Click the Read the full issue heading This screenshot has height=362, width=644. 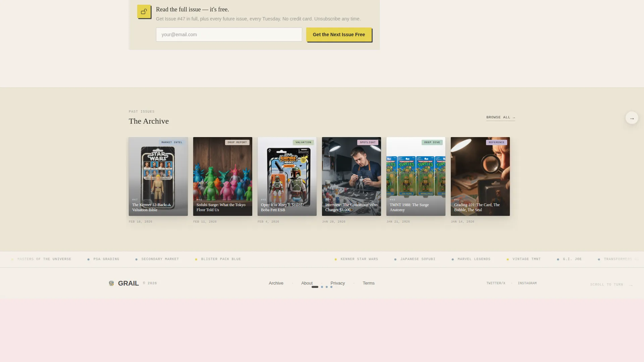[192, 9]
